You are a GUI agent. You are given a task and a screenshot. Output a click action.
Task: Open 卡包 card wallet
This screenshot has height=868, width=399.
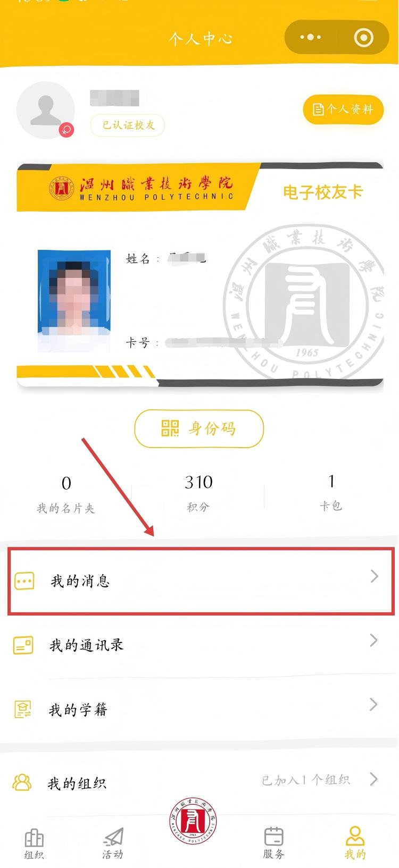330,493
